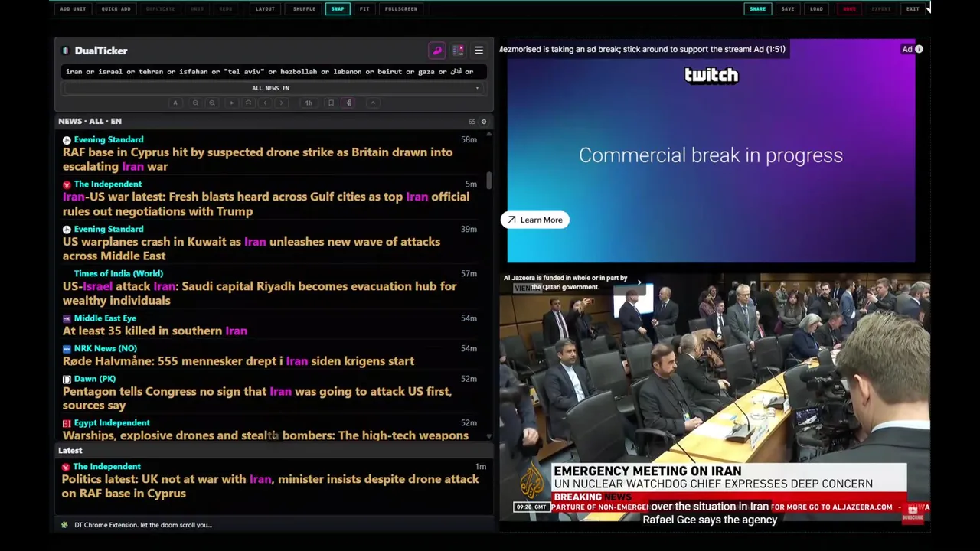Click the zoom in magnifier icon
Image resolution: width=980 pixels, height=551 pixels.
point(212,103)
